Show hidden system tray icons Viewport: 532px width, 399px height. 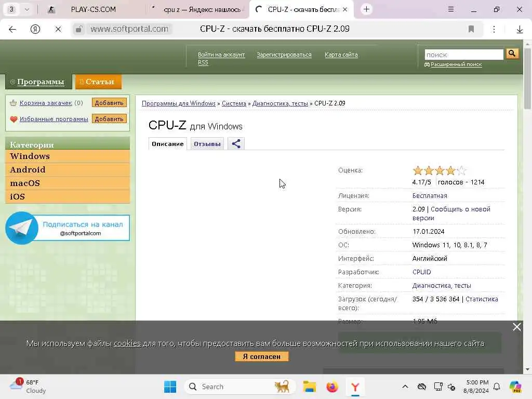(405, 387)
